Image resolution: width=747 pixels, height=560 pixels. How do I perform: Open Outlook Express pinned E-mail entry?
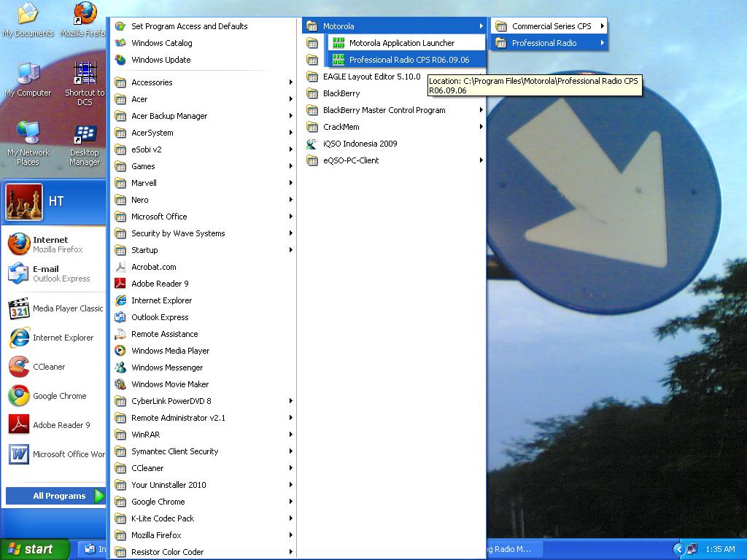pos(53,273)
